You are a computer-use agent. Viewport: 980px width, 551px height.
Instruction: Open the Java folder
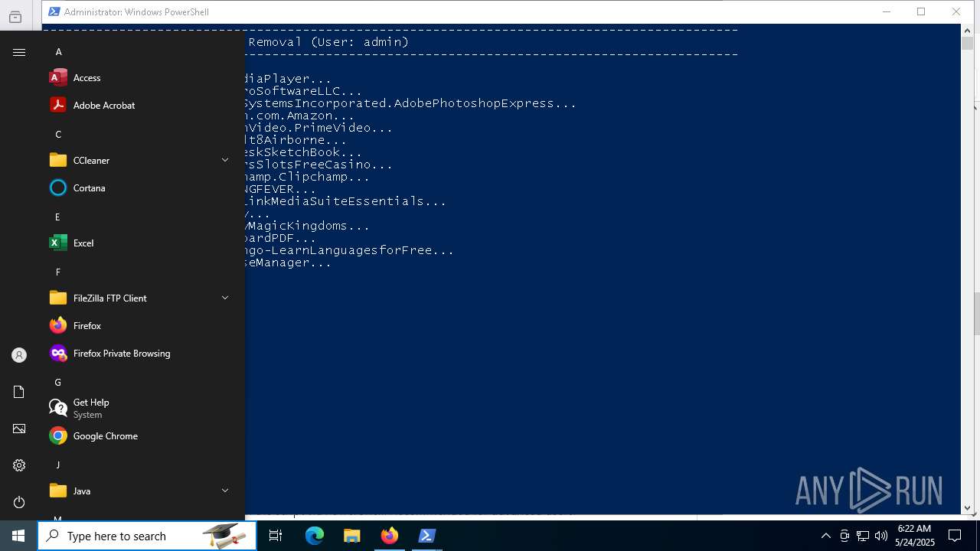tap(141, 491)
